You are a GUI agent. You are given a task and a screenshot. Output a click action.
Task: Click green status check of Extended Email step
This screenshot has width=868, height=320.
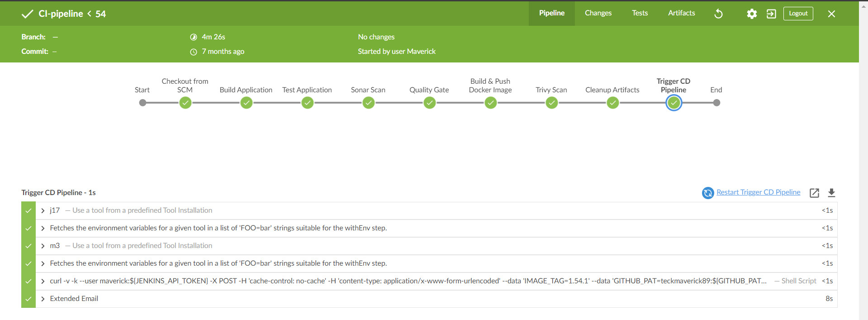28,299
